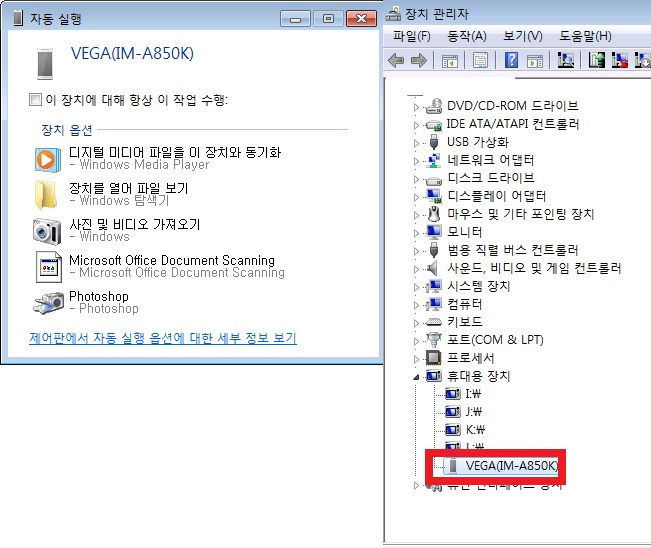This screenshot has height=548, width=651.
Task: Select '사운드, 비디오 및 게임 컨트롤러' label
Action: [x=534, y=268]
